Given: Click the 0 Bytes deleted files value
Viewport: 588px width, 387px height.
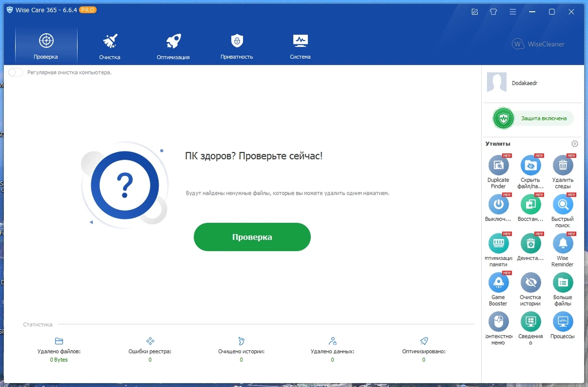Looking at the screenshot, I should [59, 360].
